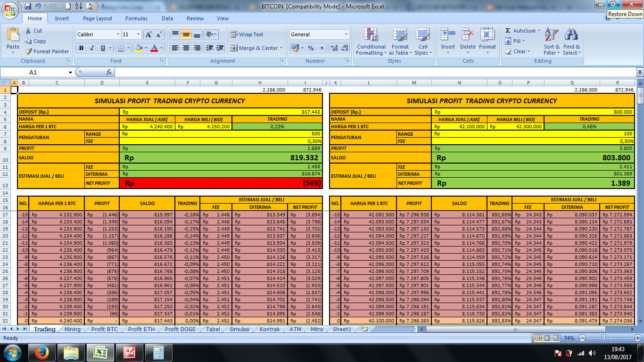Viewport: 644px width, 362px height.
Task: Open the font name dropdown
Action: [x=118, y=34]
